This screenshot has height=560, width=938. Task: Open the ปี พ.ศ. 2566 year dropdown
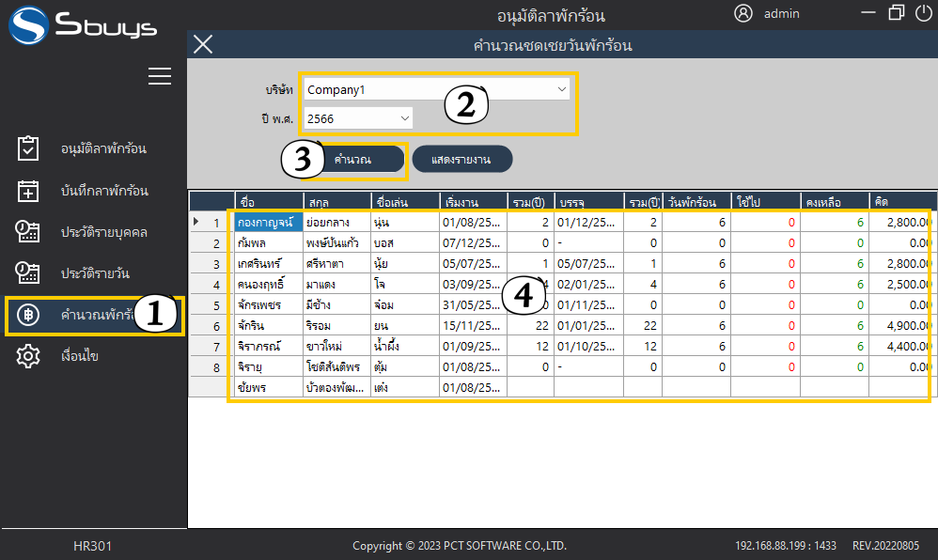click(405, 118)
